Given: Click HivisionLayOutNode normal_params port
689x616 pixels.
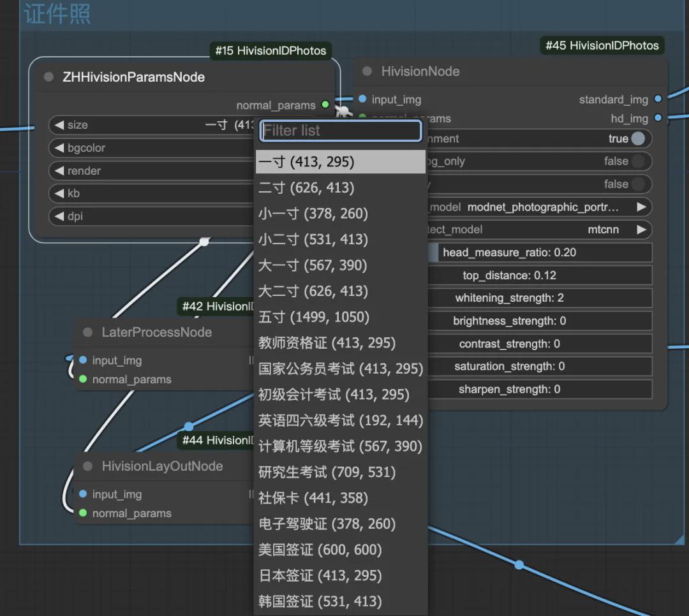Looking at the screenshot, I should pos(83,513).
